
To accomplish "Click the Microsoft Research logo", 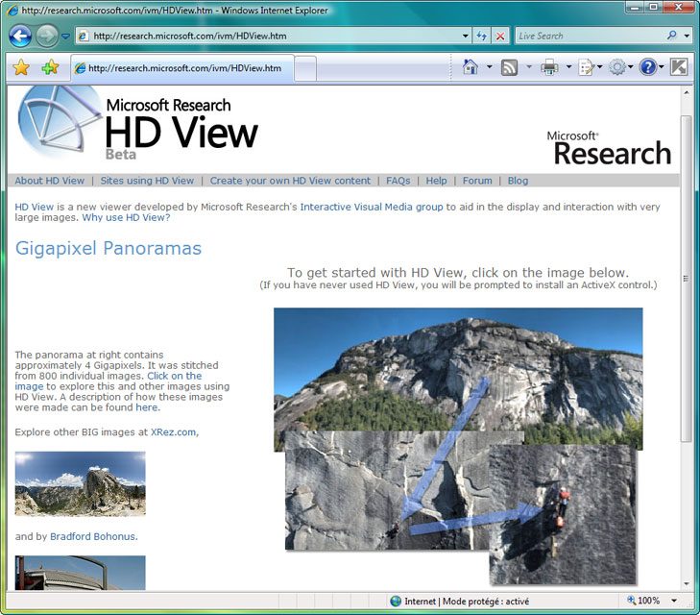I will click(x=610, y=148).
